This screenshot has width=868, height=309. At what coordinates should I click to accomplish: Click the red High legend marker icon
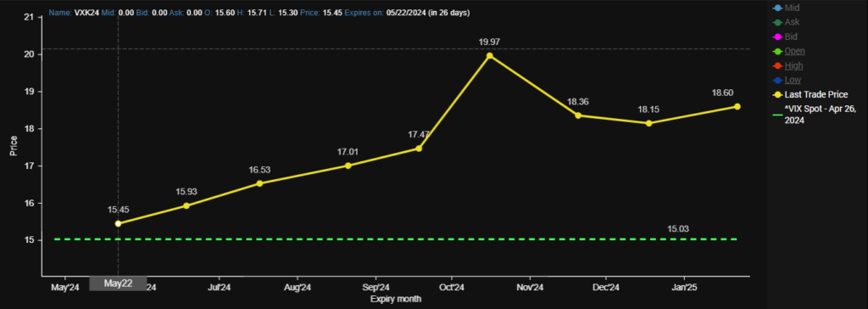click(777, 65)
